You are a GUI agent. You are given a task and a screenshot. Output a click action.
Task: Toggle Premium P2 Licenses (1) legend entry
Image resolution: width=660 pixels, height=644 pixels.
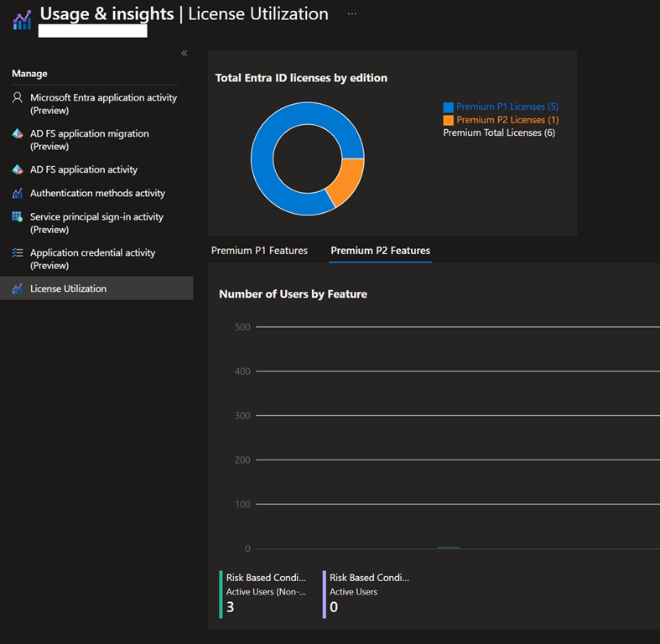[507, 120]
